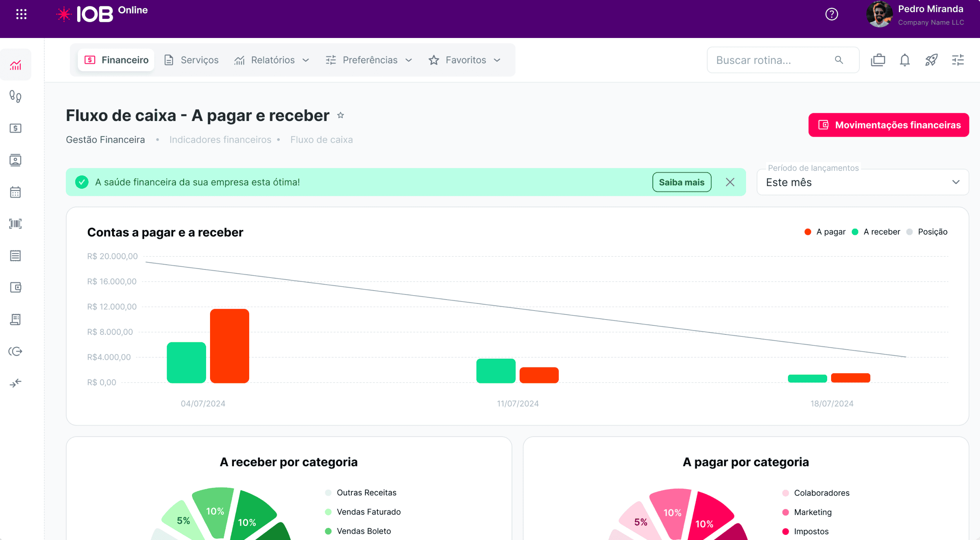Expand the Preferências menu

point(369,60)
